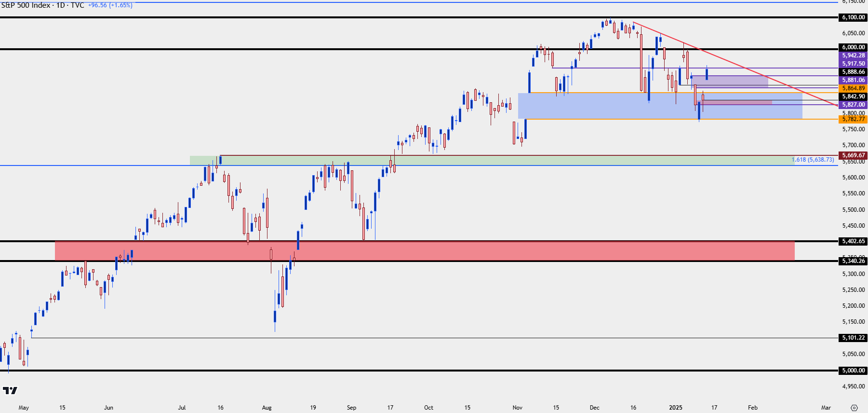The width and height of the screenshot is (868, 413).
Task: Click the Jun label on time axis
Action: 108,408
